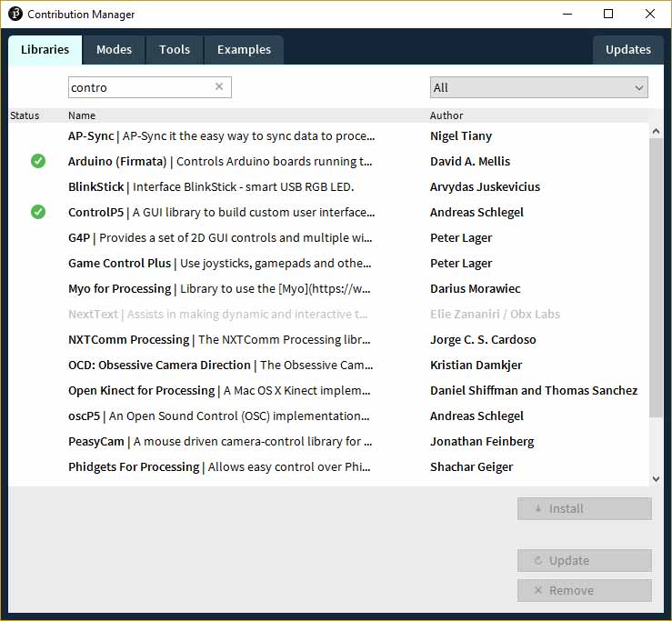This screenshot has height=621, width=672.
Task: Click the vertical scrollbar thumb of library list
Action: tap(656, 277)
